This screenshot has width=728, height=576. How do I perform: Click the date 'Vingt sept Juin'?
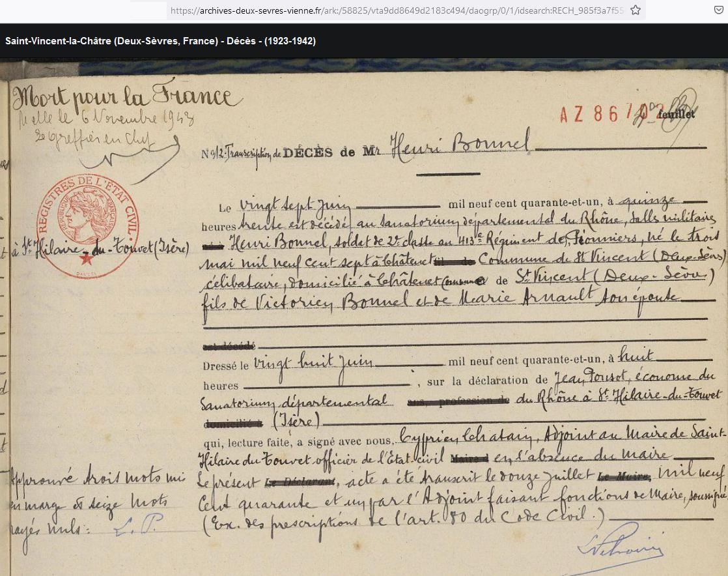[294, 205]
